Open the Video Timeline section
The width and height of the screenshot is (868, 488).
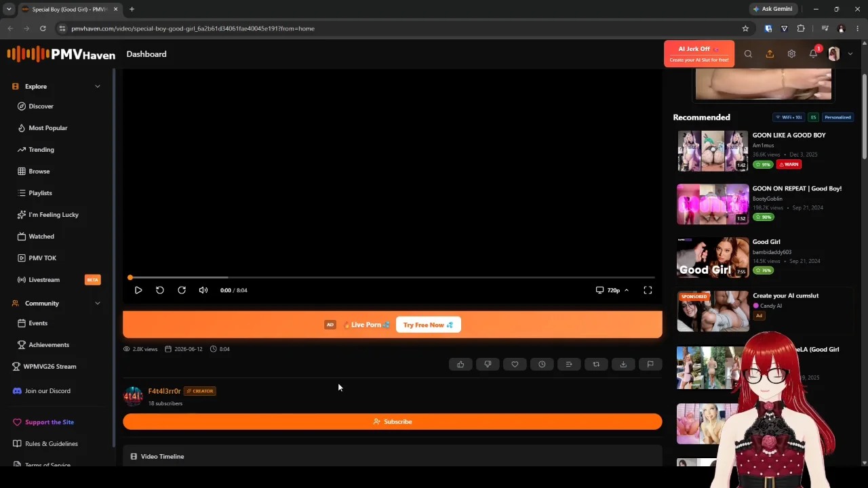pyautogui.click(x=392, y=456)
